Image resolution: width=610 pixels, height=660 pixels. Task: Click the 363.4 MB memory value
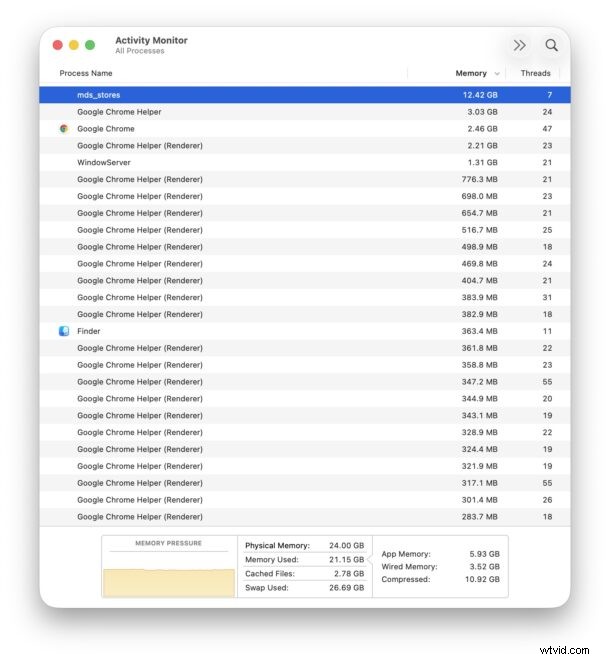click(x=479, y=331)
